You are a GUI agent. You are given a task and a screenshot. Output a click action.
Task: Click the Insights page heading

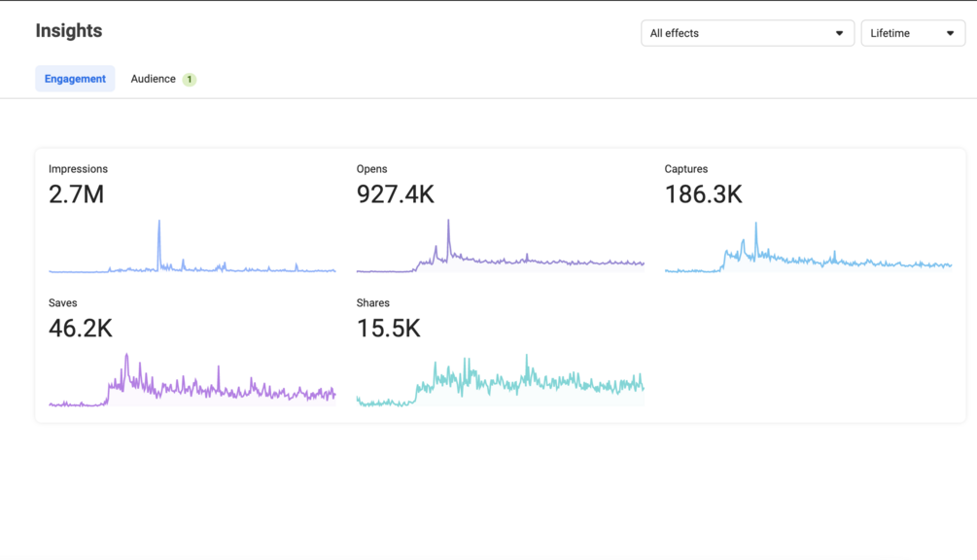pos(69,30)
